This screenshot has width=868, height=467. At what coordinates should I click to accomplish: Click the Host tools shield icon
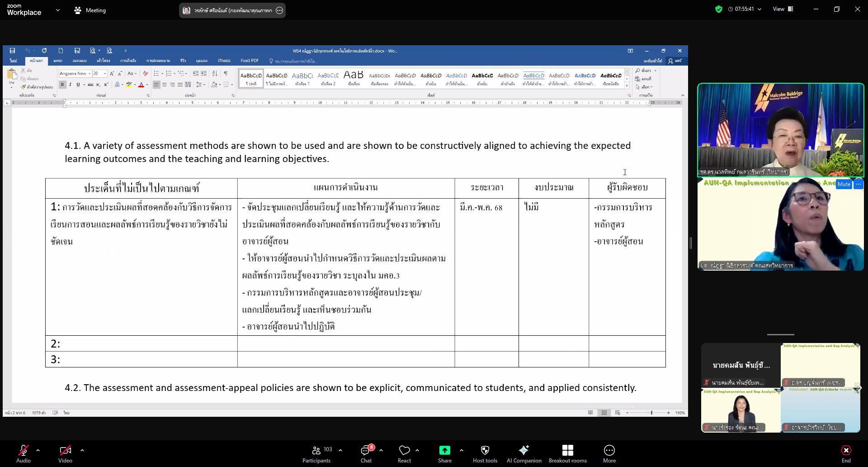[x=485, y=450]
